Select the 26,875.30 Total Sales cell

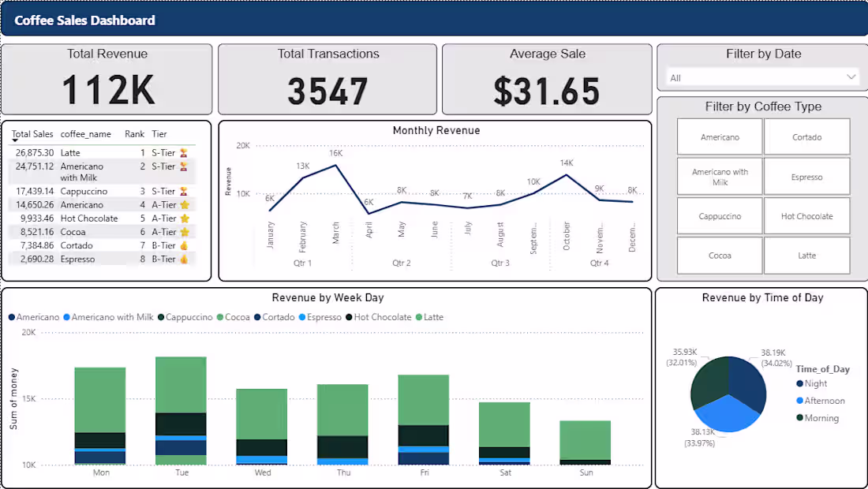(34, 153)
